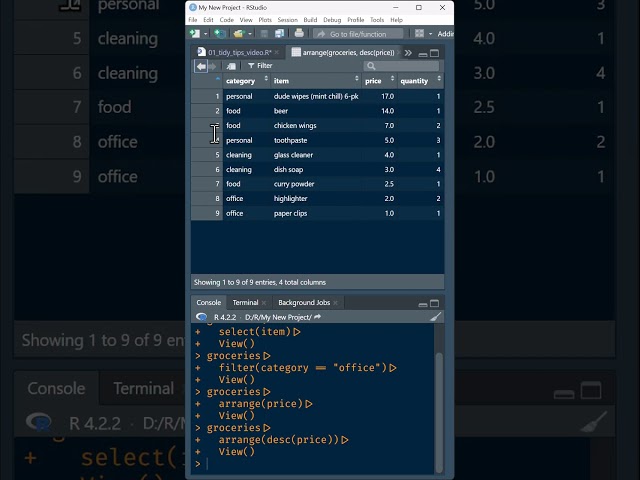
Task: Switch to the Background Jobs tab
Action: pyautogui.click(x=304, y=302)
